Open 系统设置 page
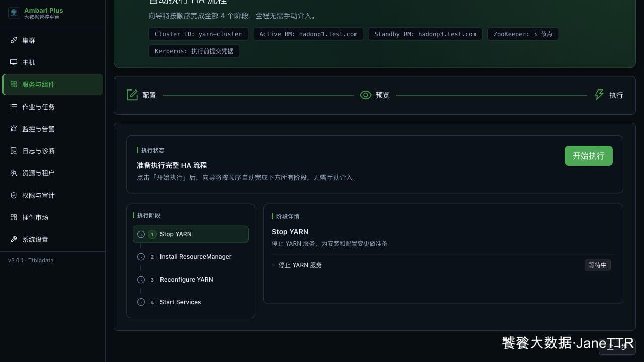The height and width of the screenshot is (362, 644). tap(53, 239)
